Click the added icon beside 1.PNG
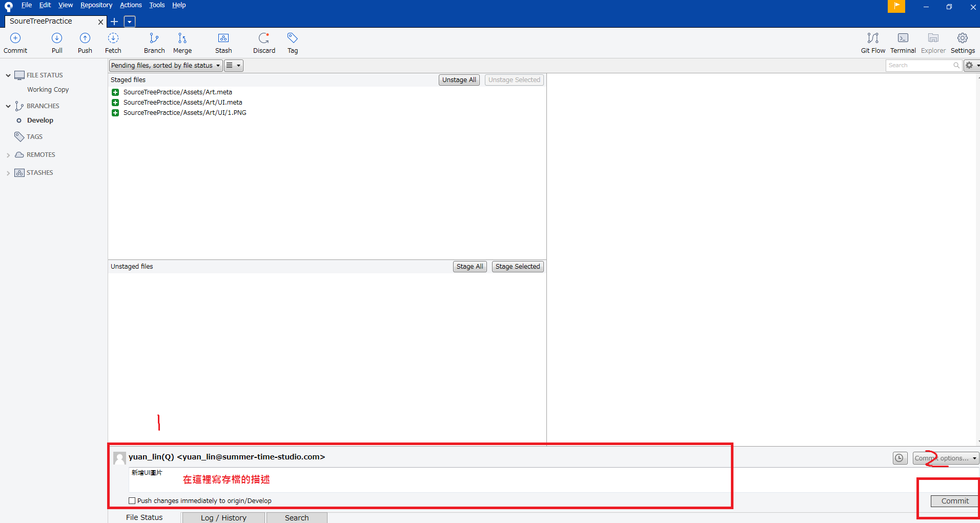The image size is (980, 523). tap(115, 113)
